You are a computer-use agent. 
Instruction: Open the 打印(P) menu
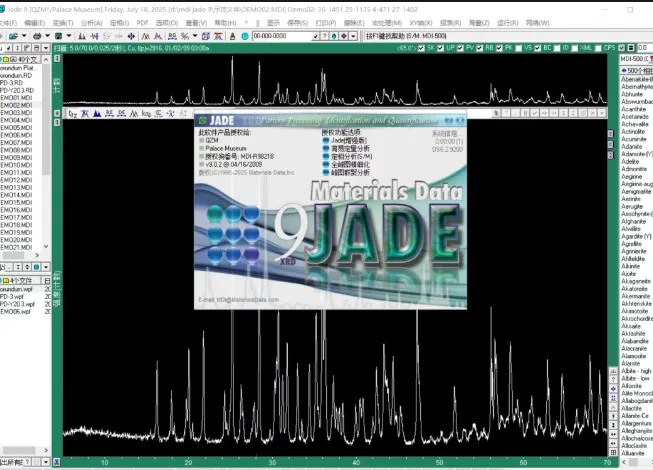click(x=325, y=23)
